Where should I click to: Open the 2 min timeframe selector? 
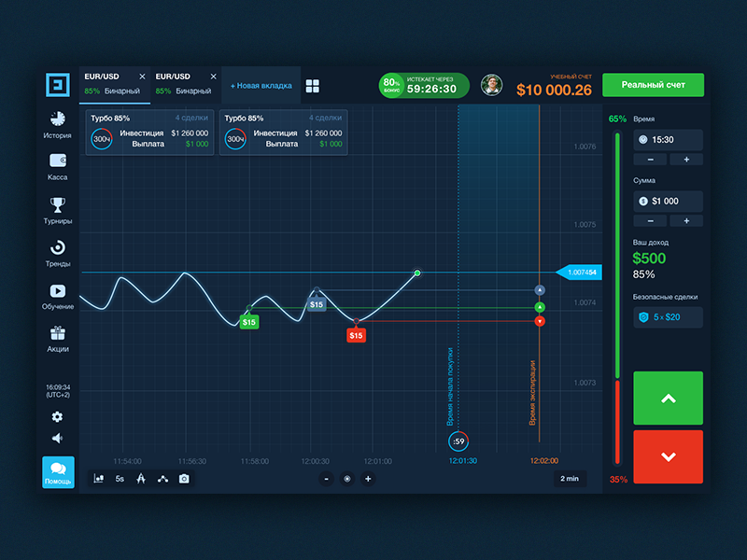[x=570, y=479]
